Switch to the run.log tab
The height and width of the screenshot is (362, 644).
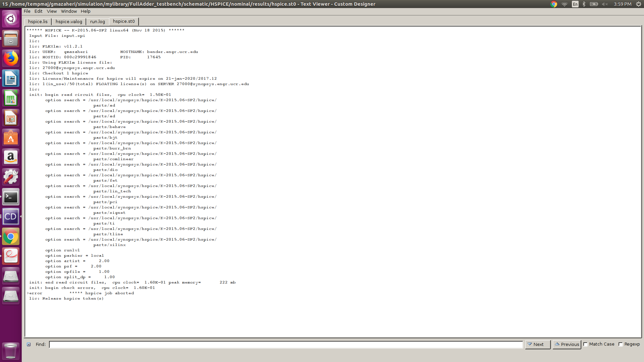pos(97,21)
